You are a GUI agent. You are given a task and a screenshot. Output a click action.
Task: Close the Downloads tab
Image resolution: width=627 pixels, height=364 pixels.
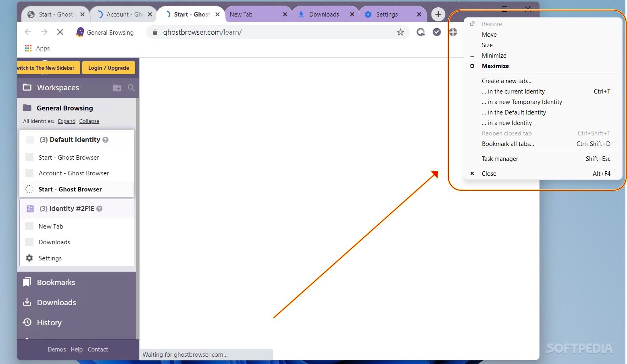coord(352,15)
